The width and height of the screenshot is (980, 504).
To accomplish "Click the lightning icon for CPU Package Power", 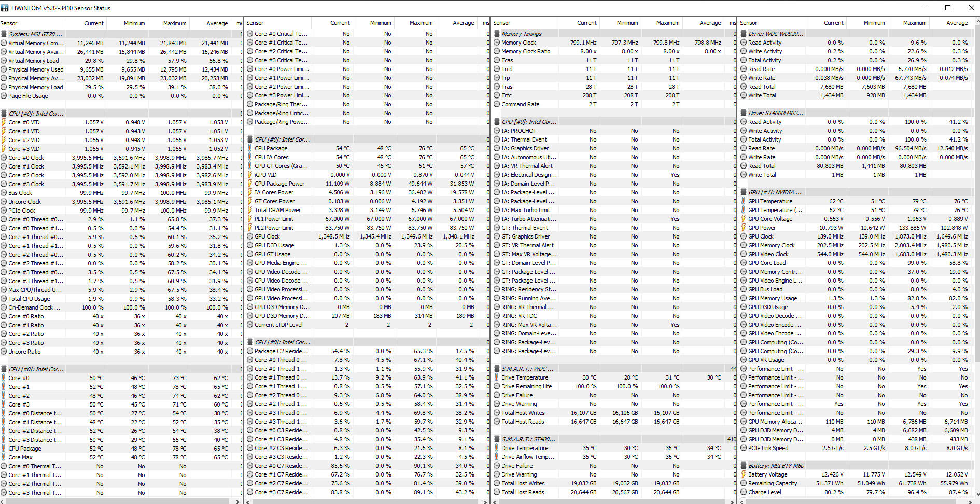I will [250, 184].
